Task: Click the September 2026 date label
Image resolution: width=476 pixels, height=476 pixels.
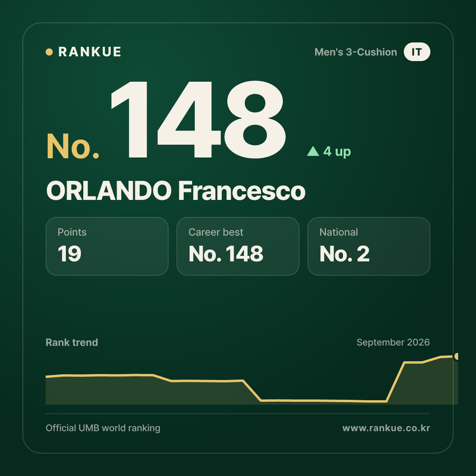Action: [x=393, y=342]
